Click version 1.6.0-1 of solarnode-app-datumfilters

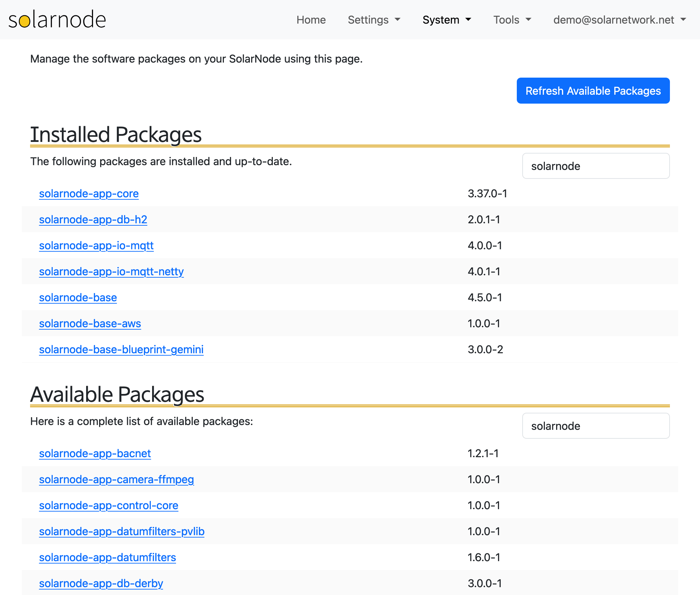click(x=484, y=557)
